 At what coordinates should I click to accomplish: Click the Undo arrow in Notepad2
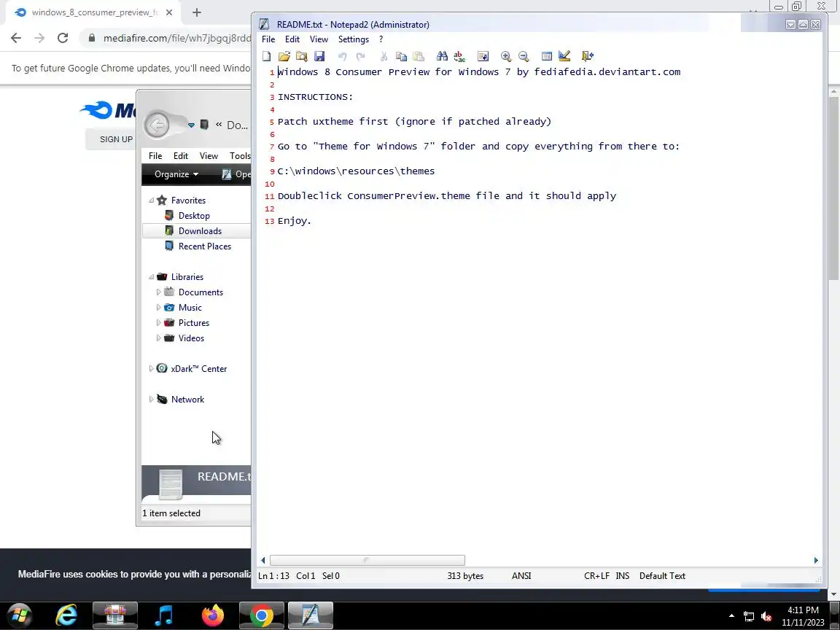[342, 56]
